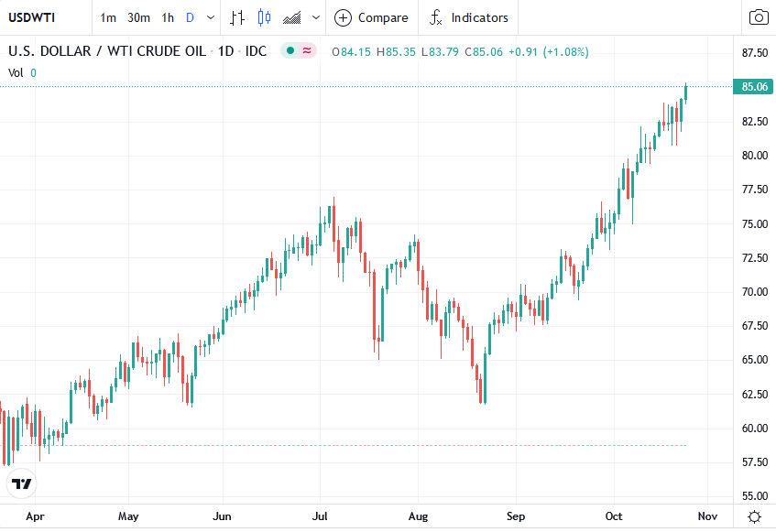Click the 55.00 price axis label
This screenshot has width=776, height=532.
coord(755,496)
